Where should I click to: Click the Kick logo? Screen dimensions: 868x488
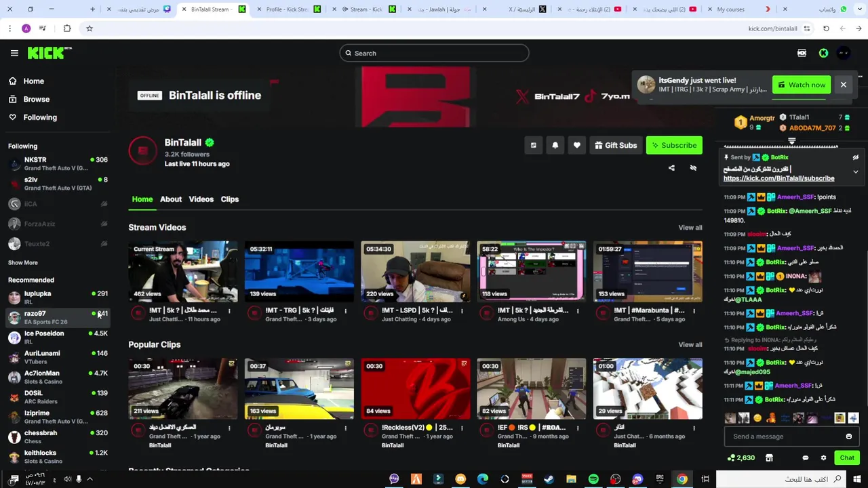coord(50,53)
